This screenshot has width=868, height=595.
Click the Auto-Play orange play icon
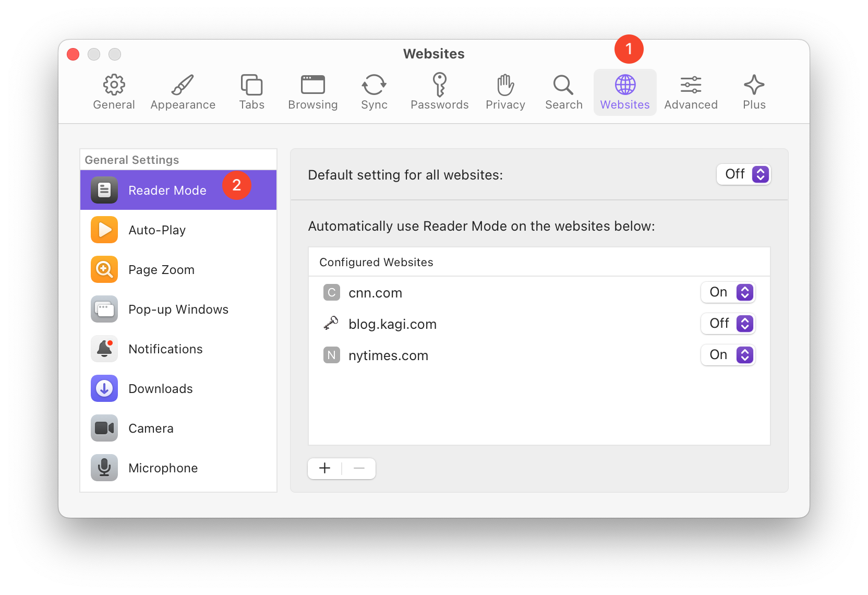pos(104,230)
